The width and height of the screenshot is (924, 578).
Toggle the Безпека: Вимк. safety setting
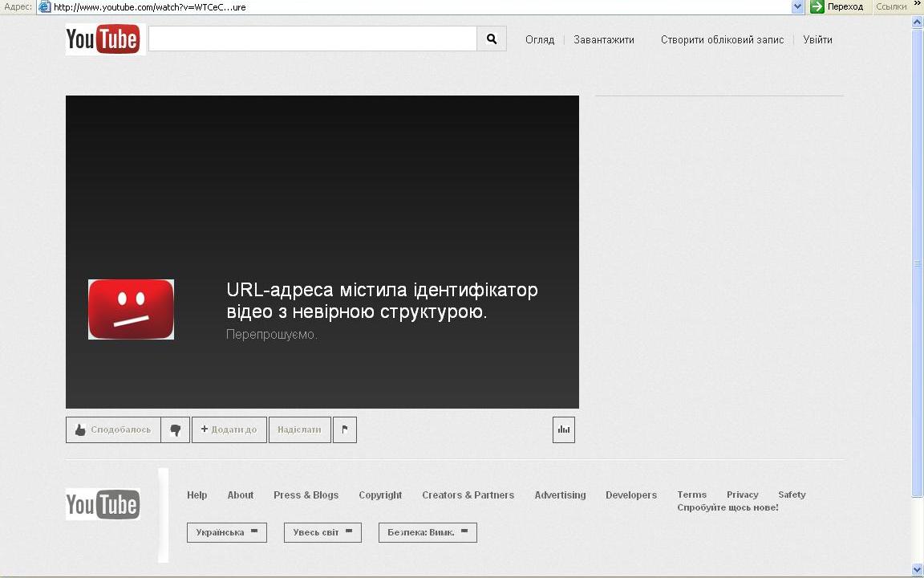tap(428, 532)
